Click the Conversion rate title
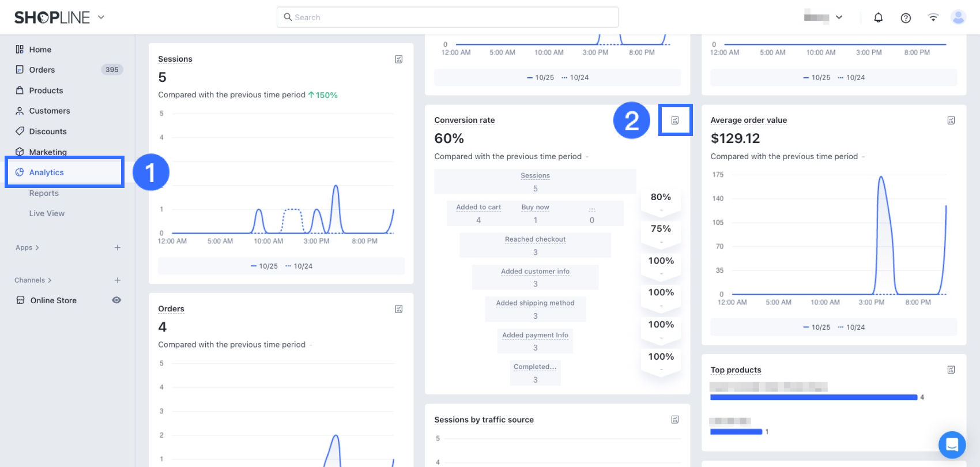Viewport: 980px width, 467px height. tap(465, 120)
